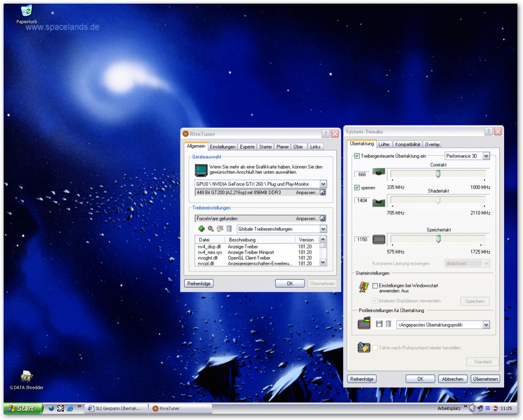523x420 pixels.
Task: Click the Coretakt value field showing 666
Action: tap(362, 175)
